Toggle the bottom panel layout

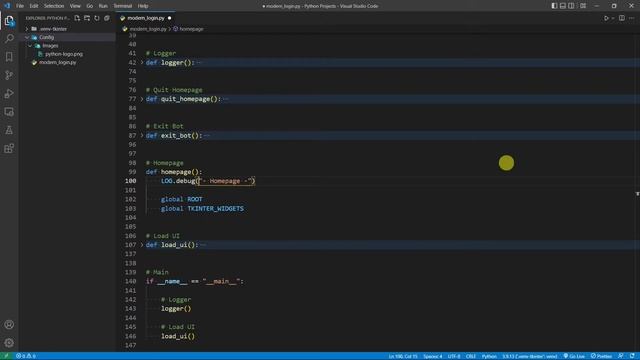(562, 6)
